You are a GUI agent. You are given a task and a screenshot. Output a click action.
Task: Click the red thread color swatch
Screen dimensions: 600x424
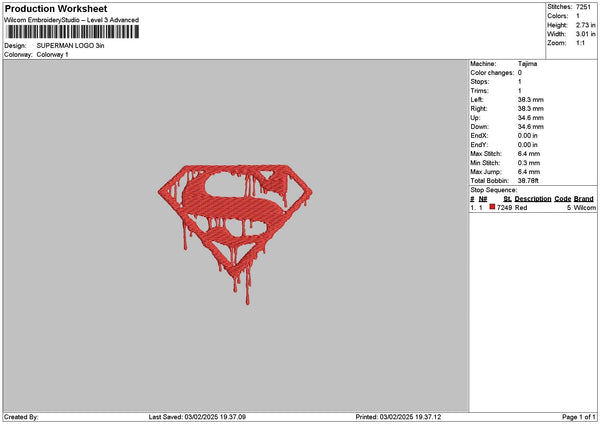(492, 207)
